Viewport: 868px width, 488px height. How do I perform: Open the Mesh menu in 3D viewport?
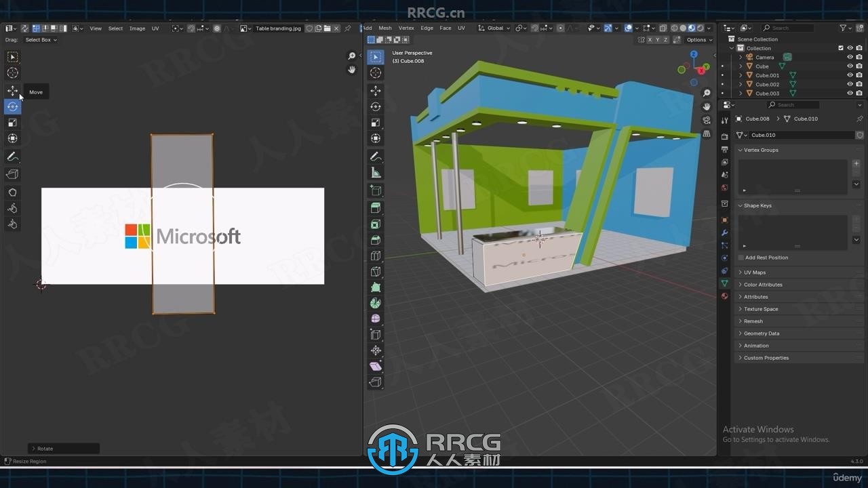click(385, 28)
